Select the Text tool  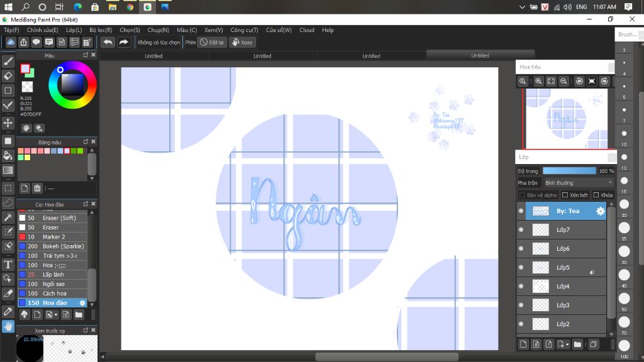pos(8,265)
